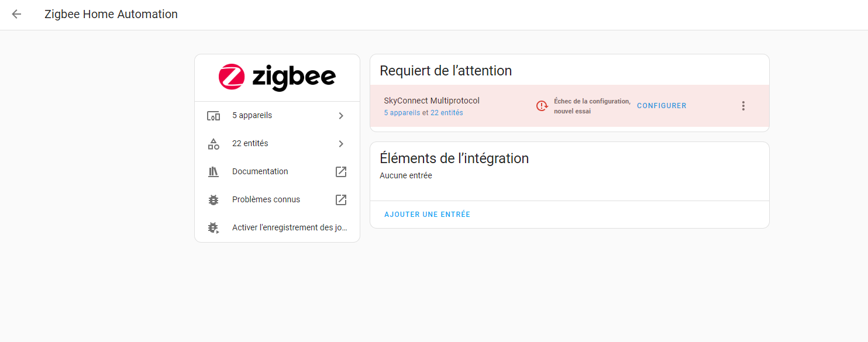Click the red configuration failure icon
Image resolution: width=868 pixels, height=342 pixels.
pyautogui.click(x=542, y=106)
